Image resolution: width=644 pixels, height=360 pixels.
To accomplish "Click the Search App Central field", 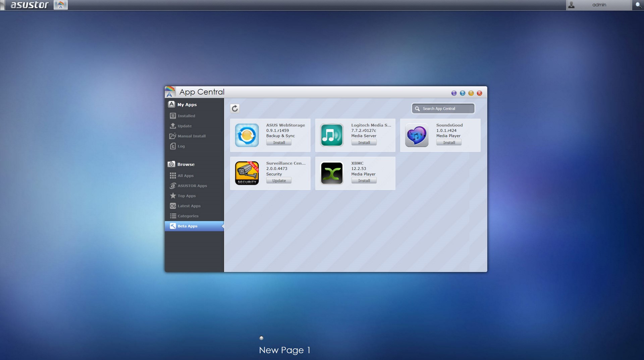I will click(x=443, y=108).
